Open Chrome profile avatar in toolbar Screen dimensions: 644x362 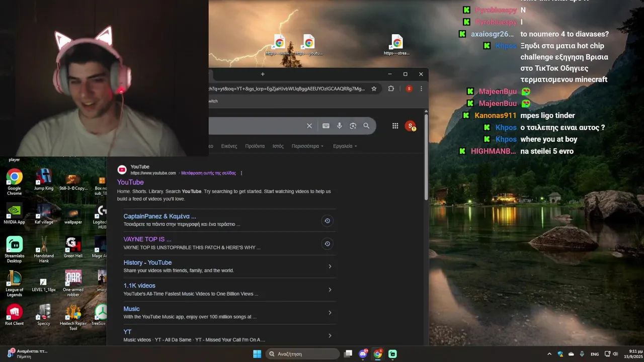409,88
